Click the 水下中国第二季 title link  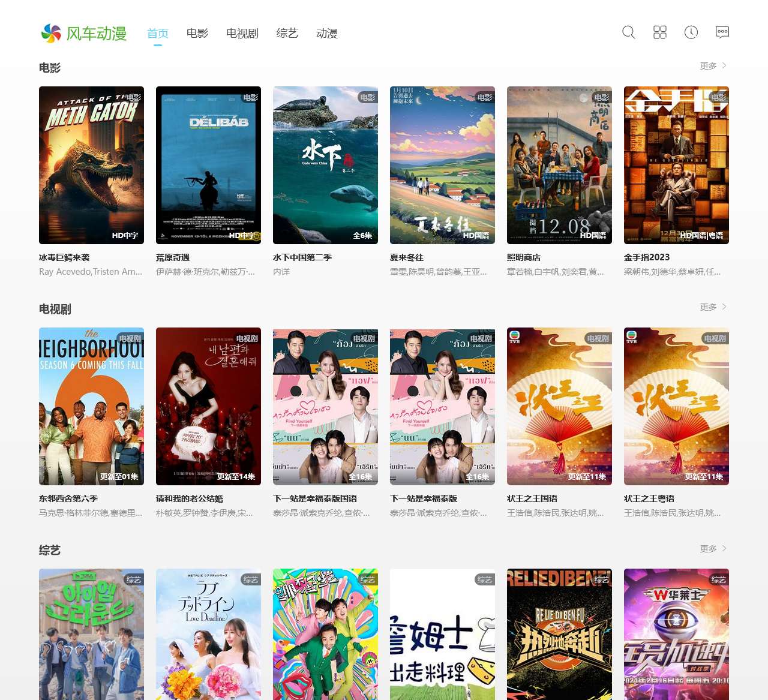click(302, 257)
